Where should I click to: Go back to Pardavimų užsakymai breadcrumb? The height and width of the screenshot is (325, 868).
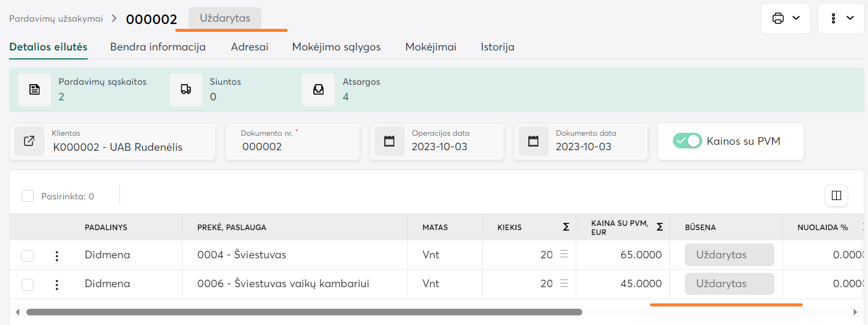point(56,19)
